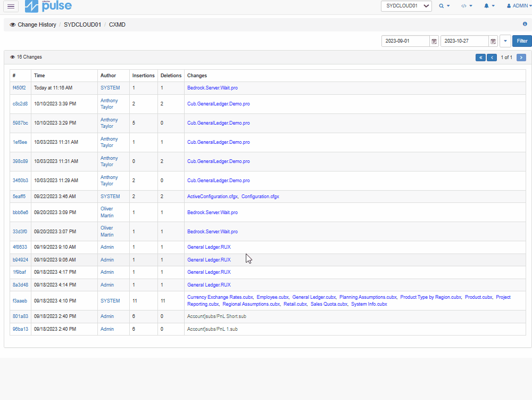Open commit 96ba13

20,329
